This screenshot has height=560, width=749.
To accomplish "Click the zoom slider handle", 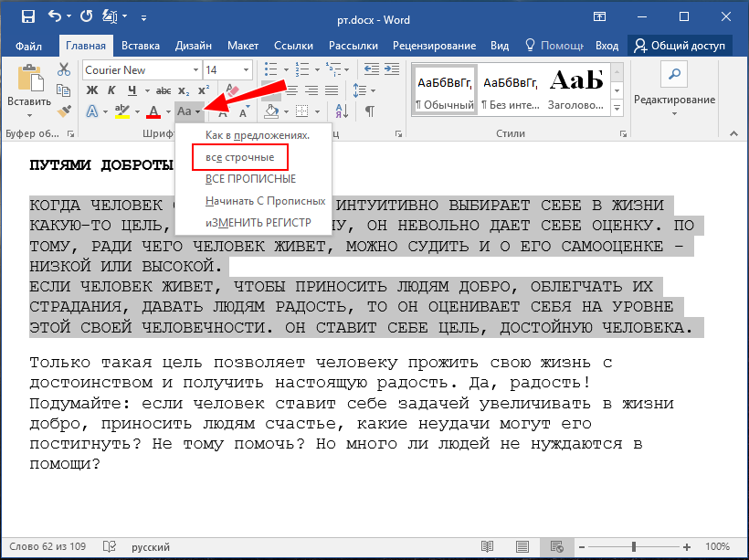I will (x=634, y=546).
